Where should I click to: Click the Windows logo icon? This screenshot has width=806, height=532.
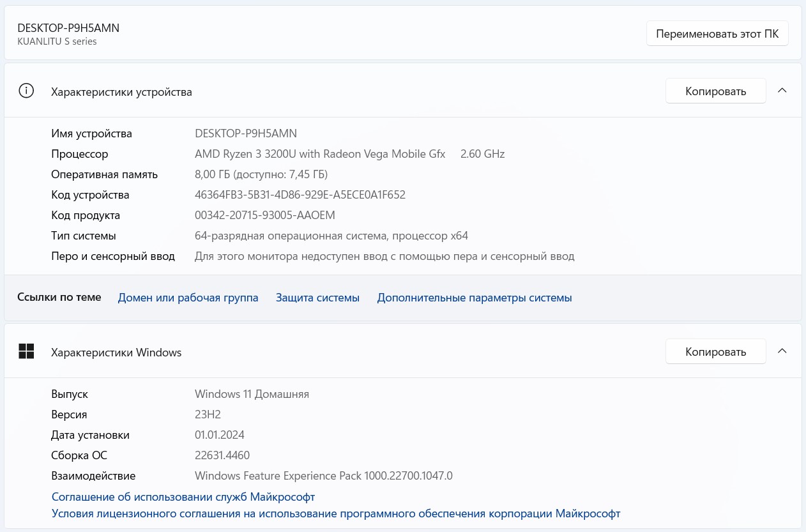click(x=26, y=351)
